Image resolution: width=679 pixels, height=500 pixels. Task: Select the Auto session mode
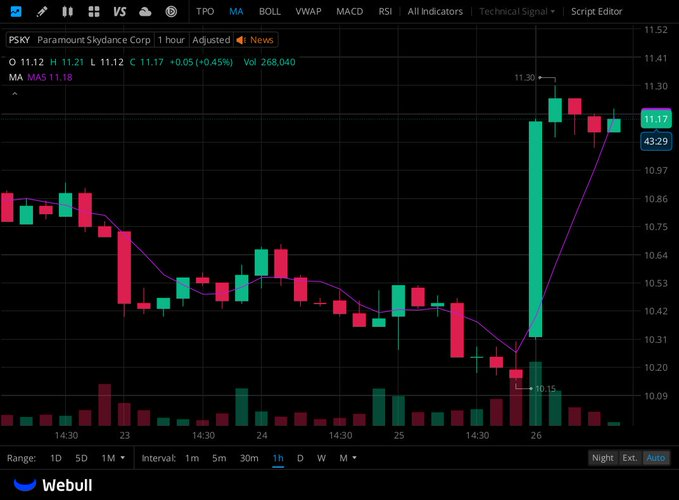point(656,458)
